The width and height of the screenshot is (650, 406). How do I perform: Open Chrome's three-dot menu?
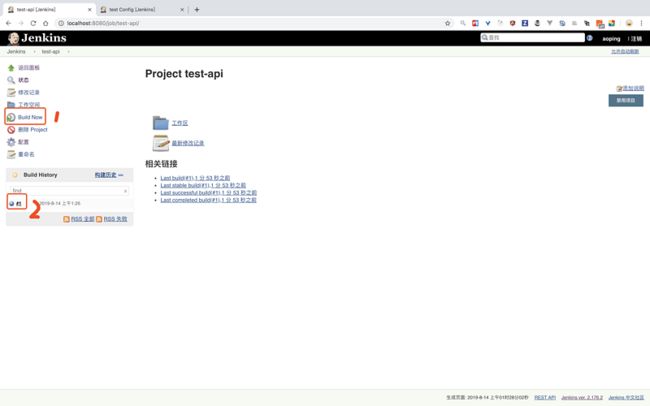[640, 23]
